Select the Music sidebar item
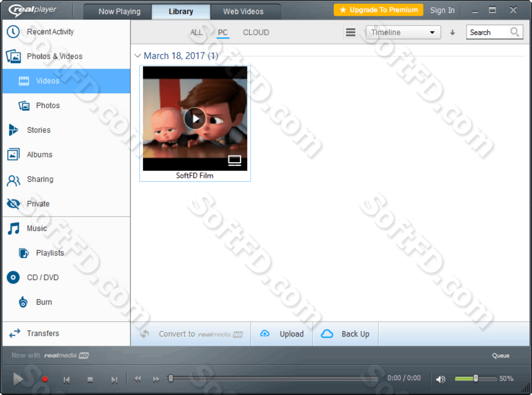Screen dimensions: 532x395 (66, 228)
